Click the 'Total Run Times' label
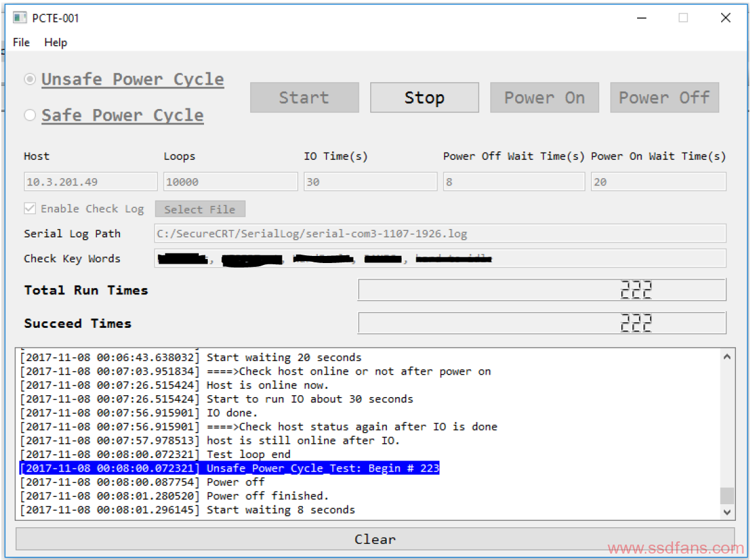 pyautogui.click(x=86, y=290)
